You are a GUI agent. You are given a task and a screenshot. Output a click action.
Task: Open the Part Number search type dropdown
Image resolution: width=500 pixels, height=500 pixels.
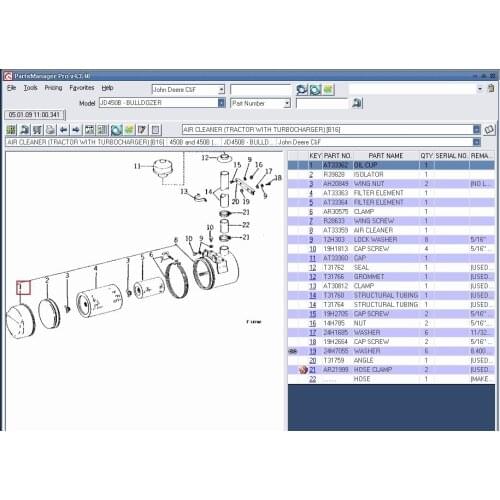(287, 104)
